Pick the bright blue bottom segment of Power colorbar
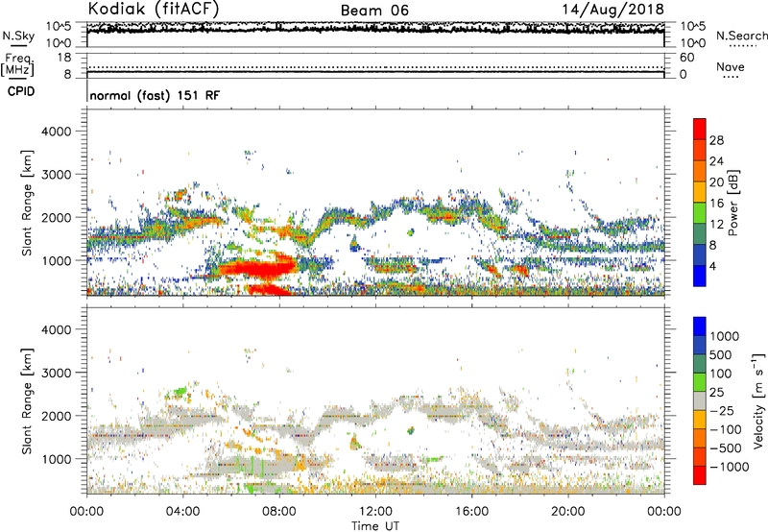 click(x=700, y=276)
